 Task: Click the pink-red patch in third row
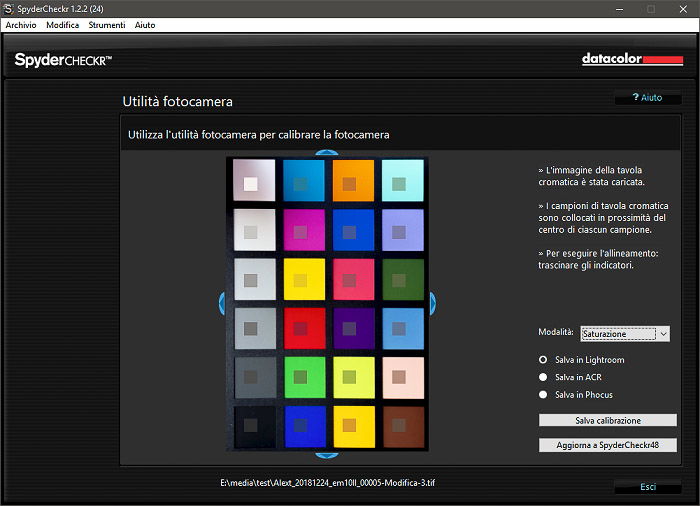tap(354, 280)
